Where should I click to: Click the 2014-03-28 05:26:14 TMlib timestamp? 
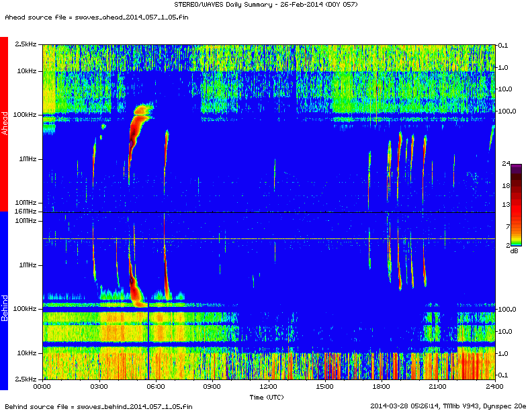click(448, 406)
